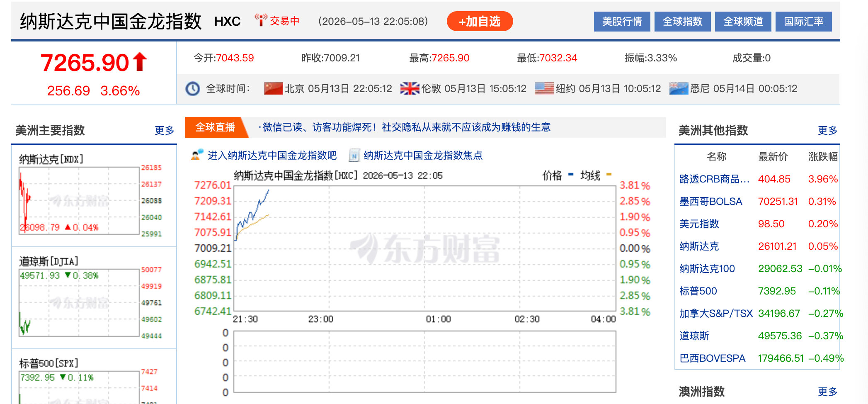Click the forum person icon before 进入纳斯达克中国金龙指数吧

coord(197,155)
